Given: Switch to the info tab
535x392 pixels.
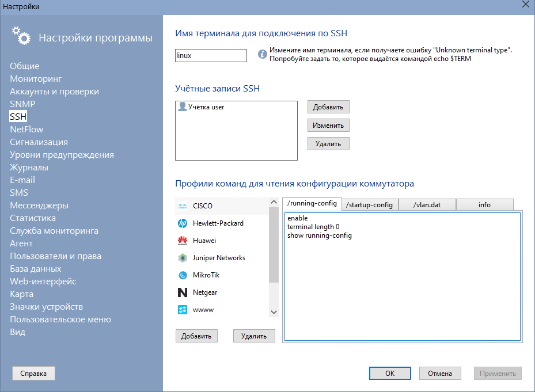Looking at the screenshot, I should tap(484, 205).
